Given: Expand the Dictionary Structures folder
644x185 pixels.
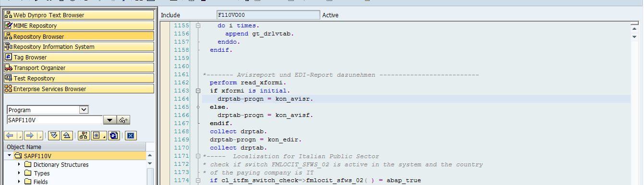Looking at the screenshot, I should click(19, 164).
